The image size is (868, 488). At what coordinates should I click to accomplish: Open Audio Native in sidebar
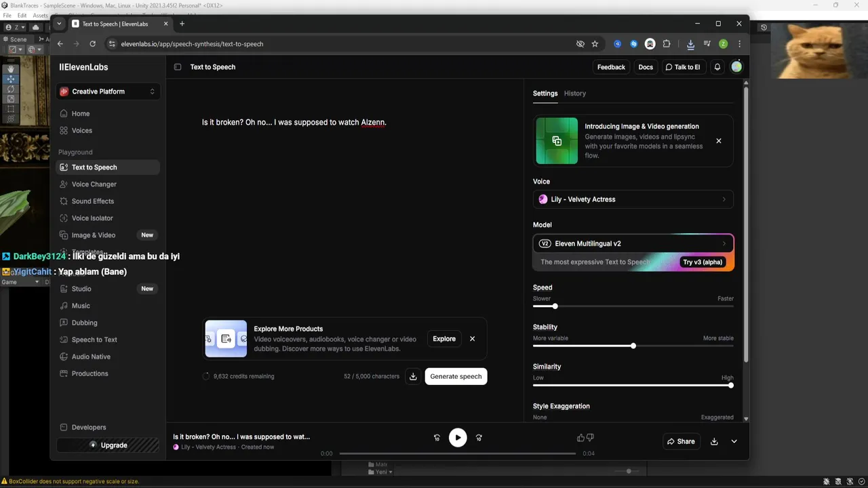(x=108, y=357)
